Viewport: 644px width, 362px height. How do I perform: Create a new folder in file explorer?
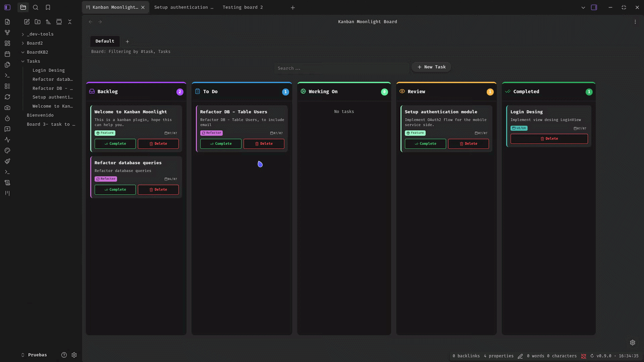(37, 22)
